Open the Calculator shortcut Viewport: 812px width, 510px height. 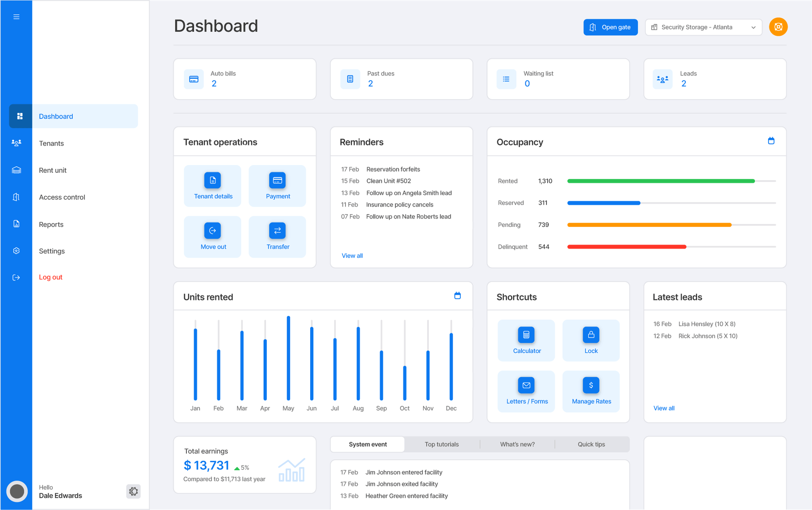tap(526, 340)
